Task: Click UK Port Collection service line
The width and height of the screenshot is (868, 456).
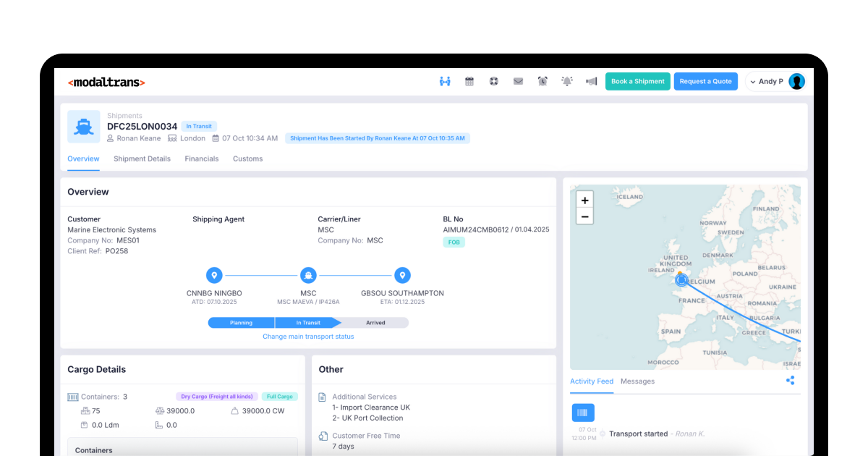Action: point(367,418)
